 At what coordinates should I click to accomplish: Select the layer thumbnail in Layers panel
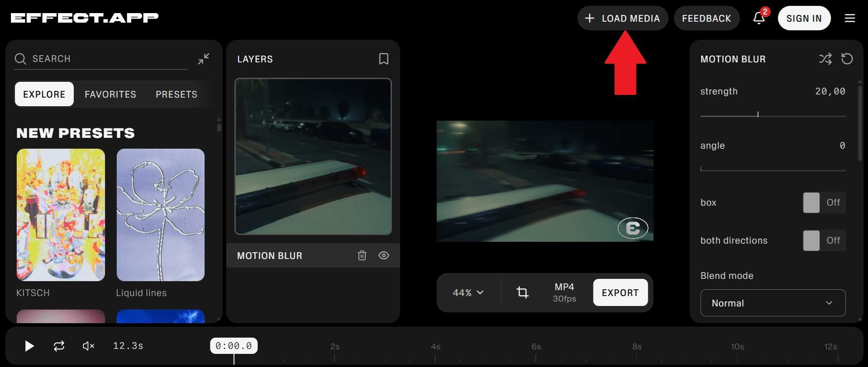313,156
